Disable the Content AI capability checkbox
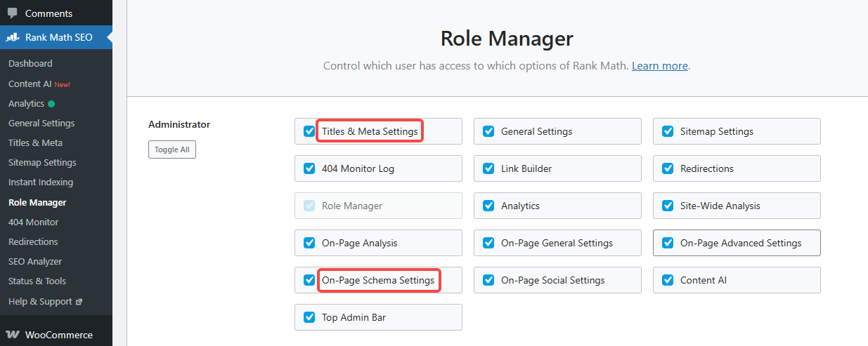Screen dimensions: 868x346 tap(668, 280)
